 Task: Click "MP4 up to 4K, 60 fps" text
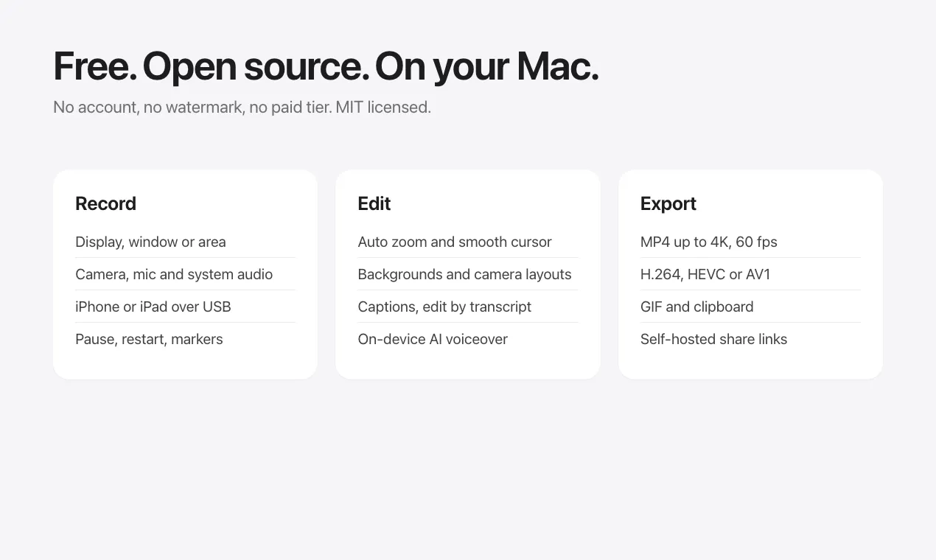click(x=709, y=242)
